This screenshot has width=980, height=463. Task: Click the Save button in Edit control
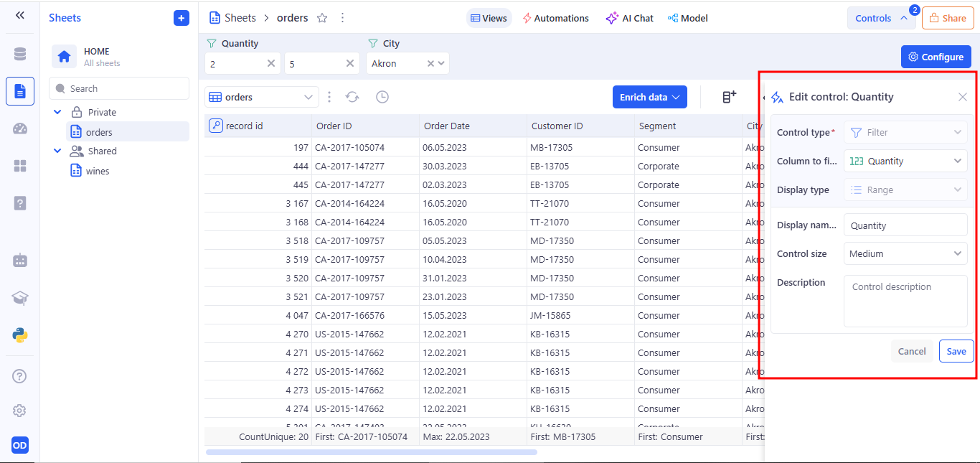coord(956,351)
